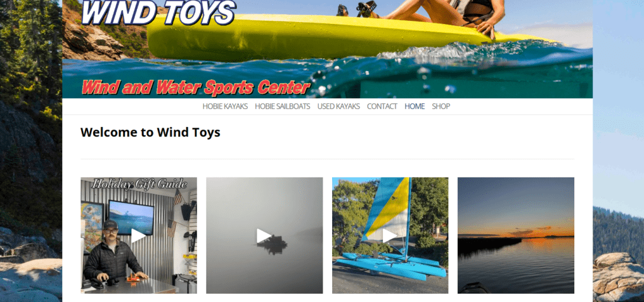
Task: Open the Hobie Kayaks menu item
Action: coord(225,106)
